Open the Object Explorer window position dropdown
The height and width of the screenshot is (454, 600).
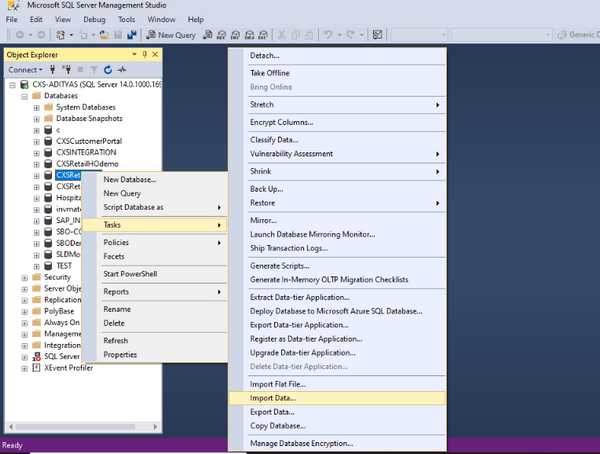click(134, 54)
